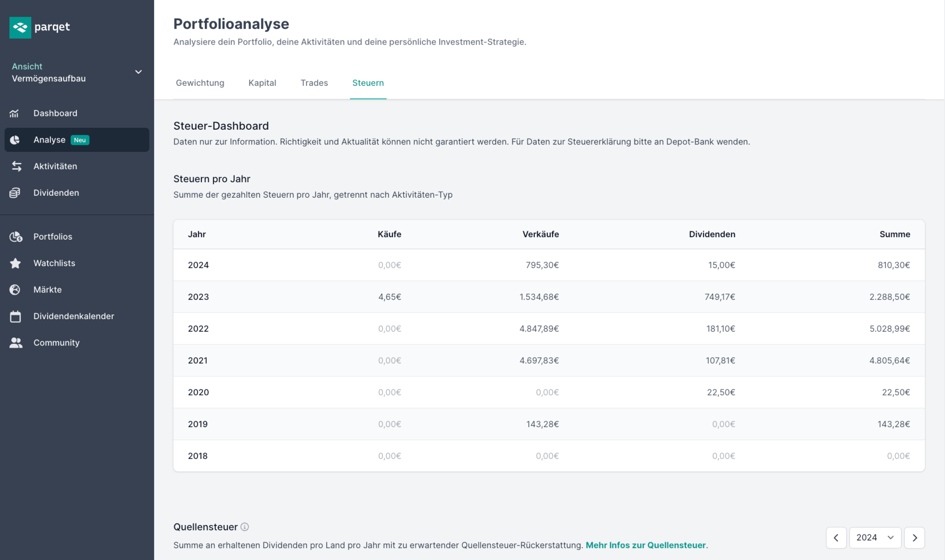
Task: Click the Portfolioanalyse page title
Action: 231,24
